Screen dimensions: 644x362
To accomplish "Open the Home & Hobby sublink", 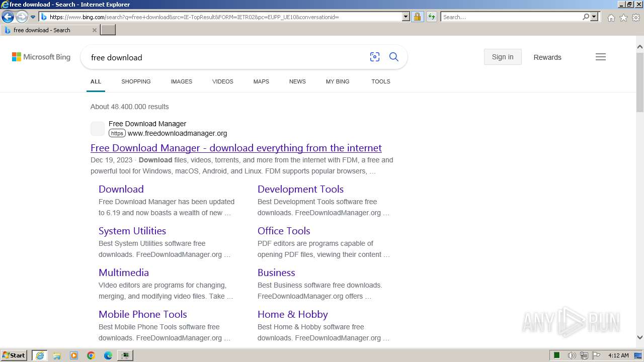I will pyautogui.click(x=293, y=314).
